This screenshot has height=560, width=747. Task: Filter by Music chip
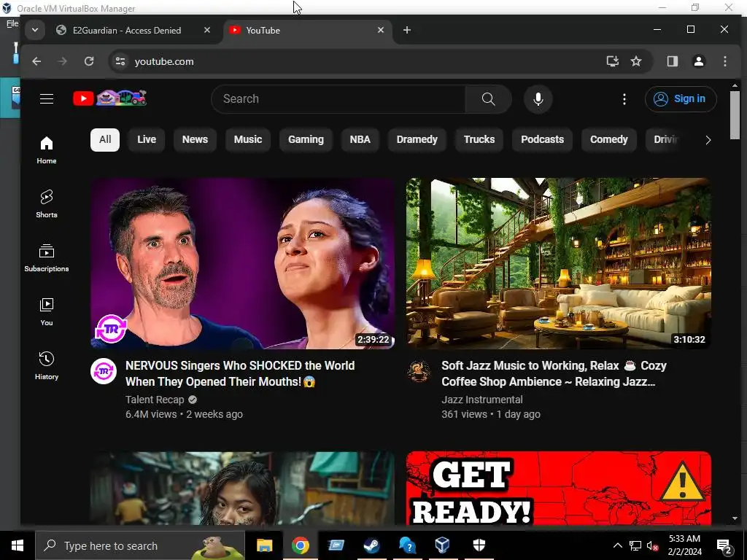(248, 139)
